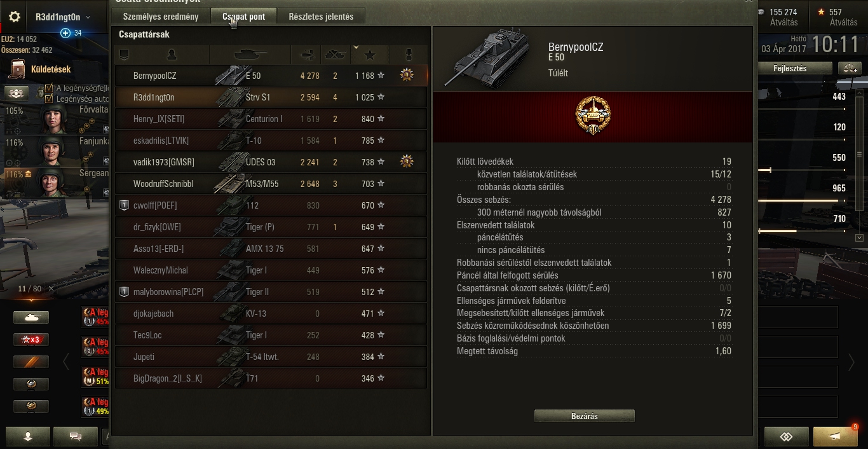Toggle the tank type carousel filter
This screenshot has width=868, height=449.
click(x=31, y=317)
